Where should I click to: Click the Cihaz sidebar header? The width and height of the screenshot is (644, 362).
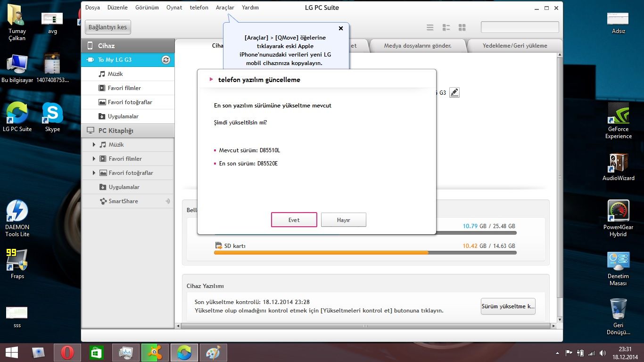point(128,46)
